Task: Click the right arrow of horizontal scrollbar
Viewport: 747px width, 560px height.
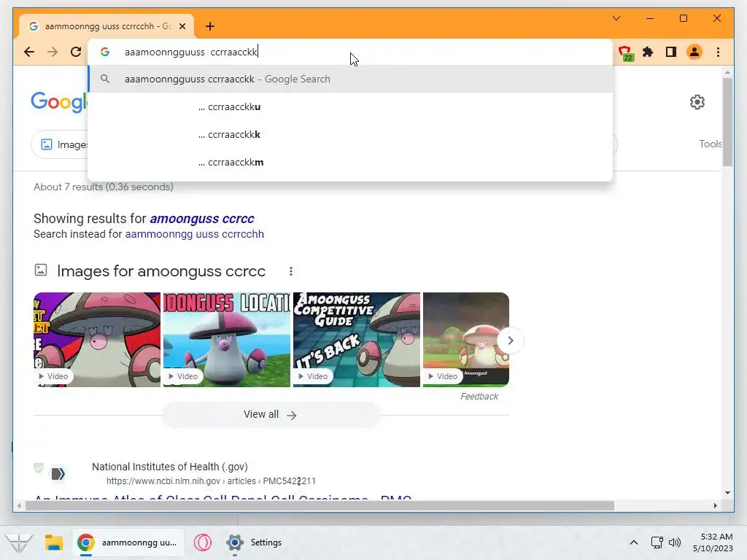Action: [x=715, y=506]
